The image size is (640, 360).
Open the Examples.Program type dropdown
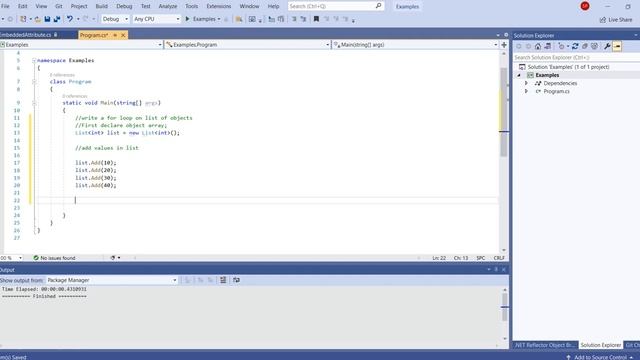[x=247, y=45]
